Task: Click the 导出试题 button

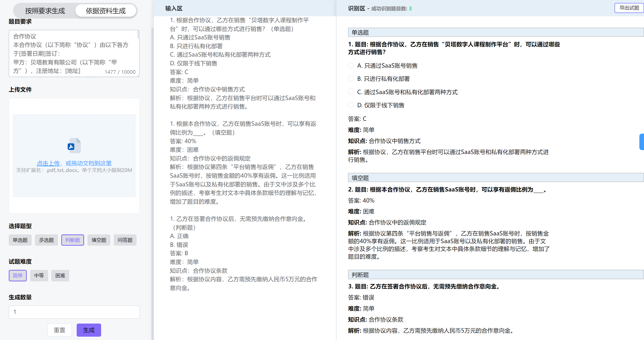Action: [x=629, y=8]
